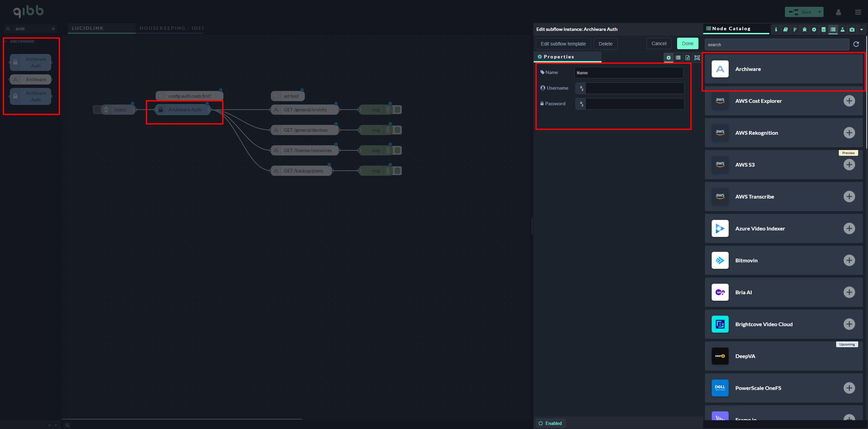Clear the palette filter text

(x=53, y=29)
